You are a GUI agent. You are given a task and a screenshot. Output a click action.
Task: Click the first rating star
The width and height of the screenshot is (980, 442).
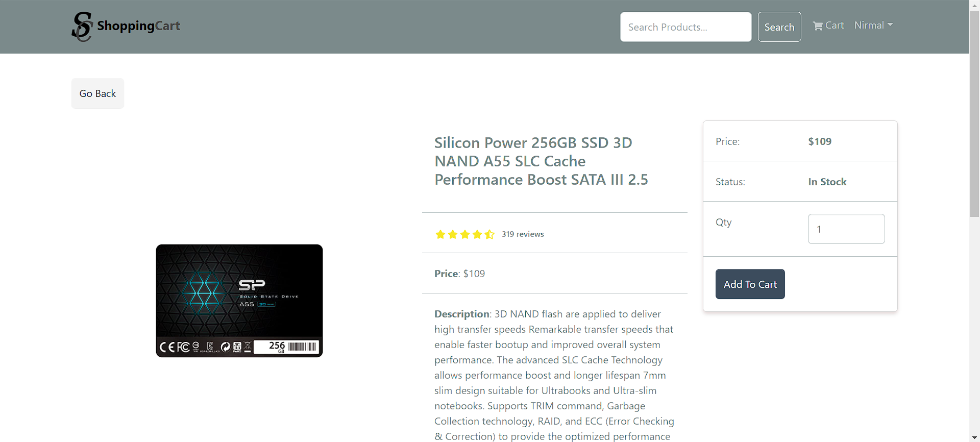(440, 234)
